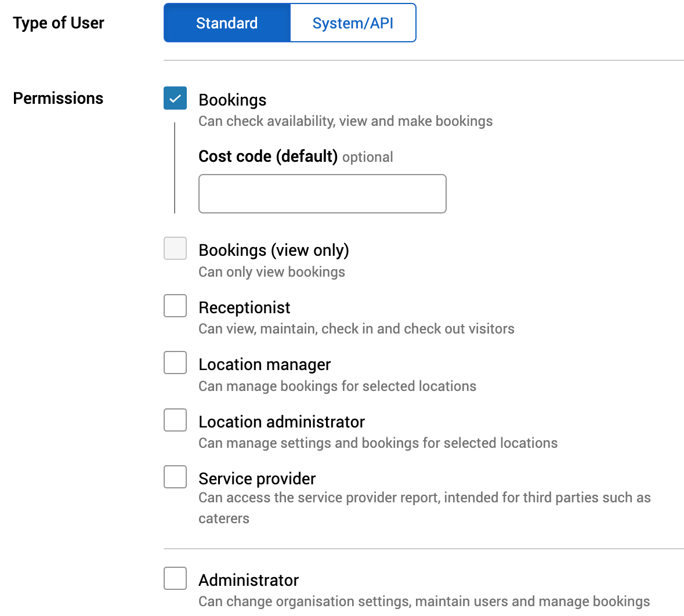Click the Type of User label
684x616 pixels.
pos(58,23)
